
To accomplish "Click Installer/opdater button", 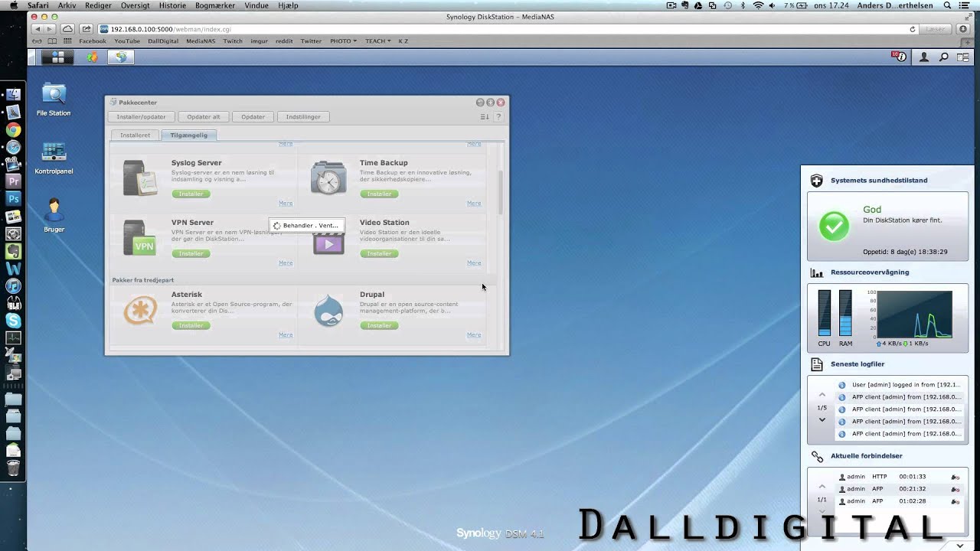I will [141, 117].
